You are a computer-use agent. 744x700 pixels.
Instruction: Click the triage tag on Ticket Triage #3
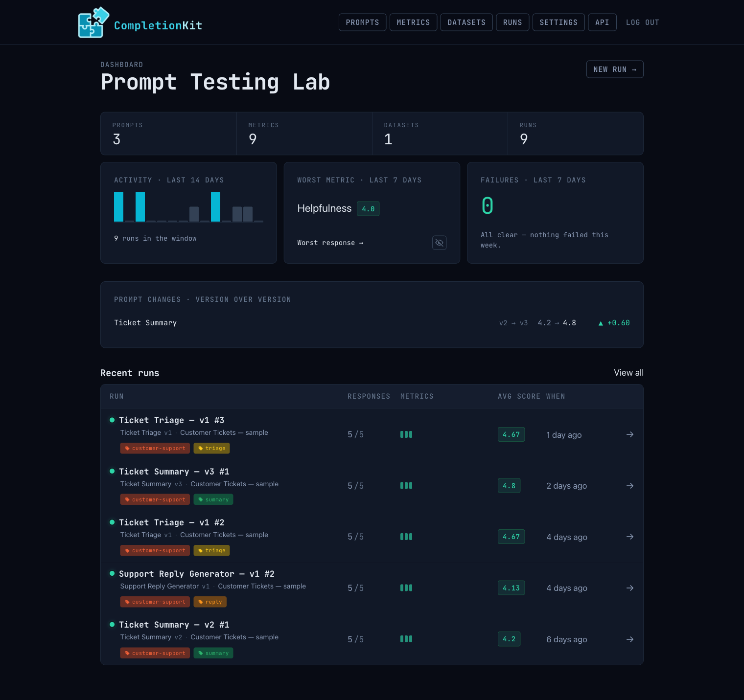click(211, 448)
